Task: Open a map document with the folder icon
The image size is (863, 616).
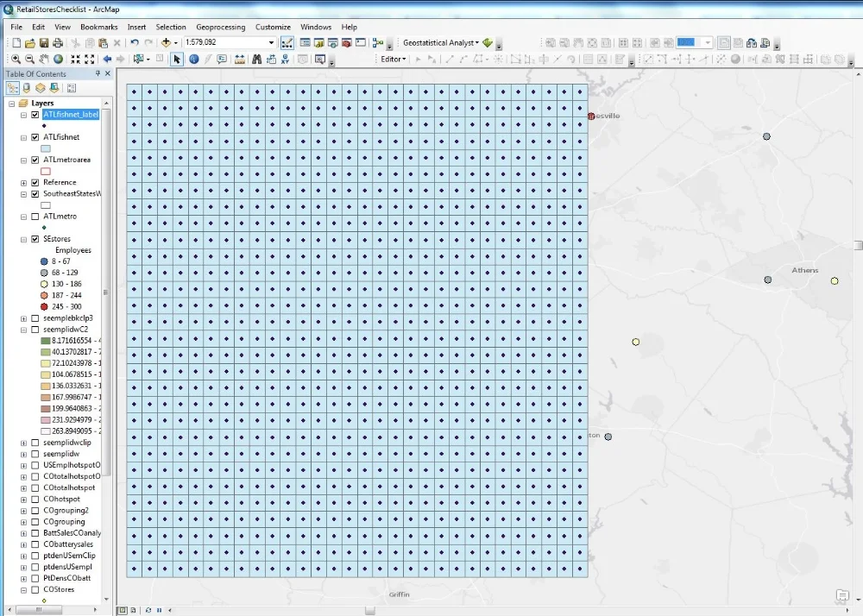Action: click(x=30, y=43)
